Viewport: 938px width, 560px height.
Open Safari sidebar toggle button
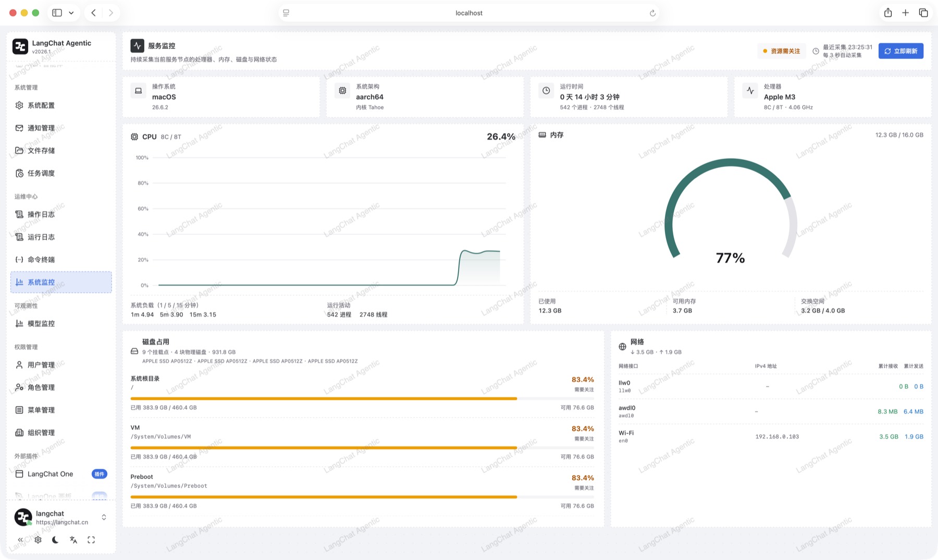tap(57, 13)
